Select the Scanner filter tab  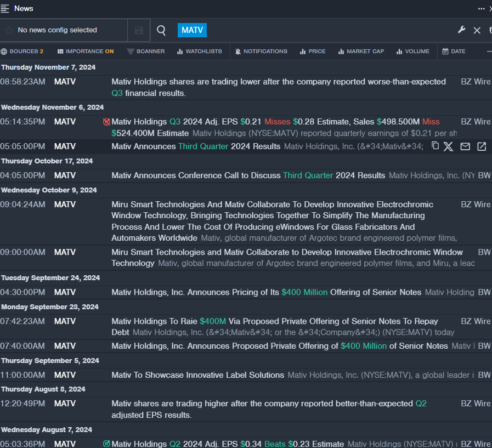145,52
